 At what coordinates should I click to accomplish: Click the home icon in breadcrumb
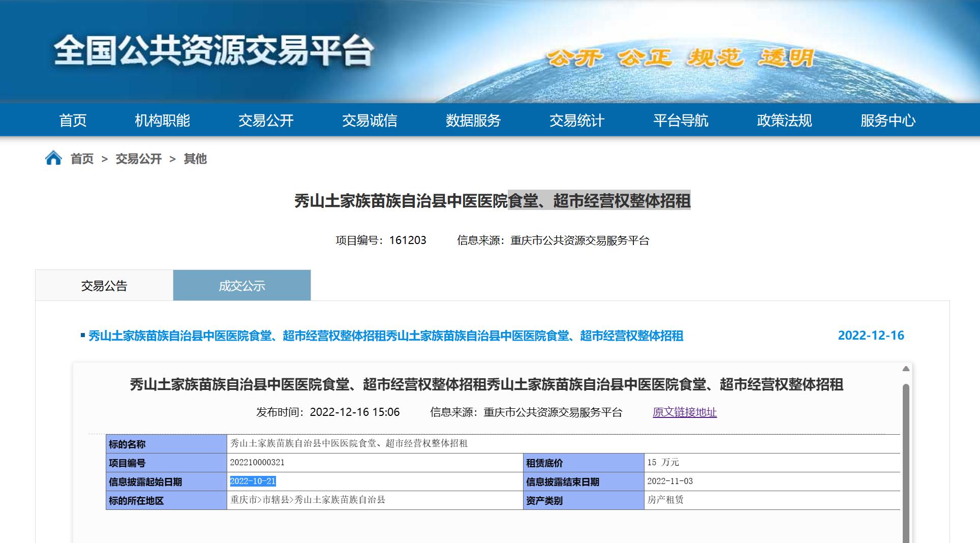coord(53,159)
